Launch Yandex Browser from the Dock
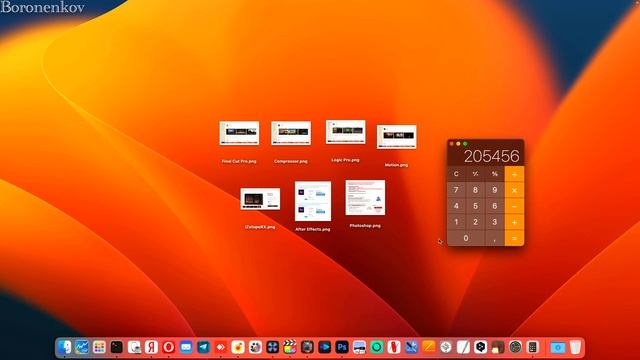 (151, 347)
